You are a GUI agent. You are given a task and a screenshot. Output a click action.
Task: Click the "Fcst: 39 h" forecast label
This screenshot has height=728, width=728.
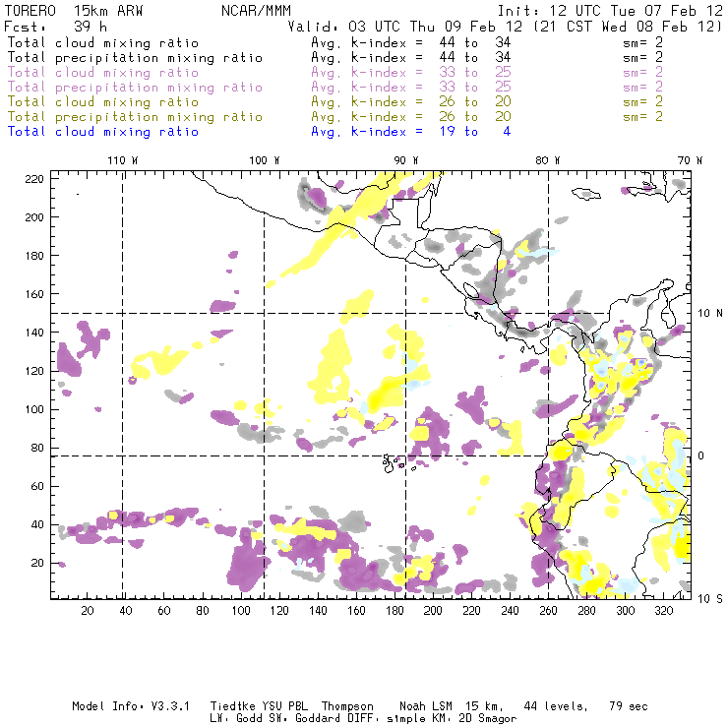pos(55,27)
